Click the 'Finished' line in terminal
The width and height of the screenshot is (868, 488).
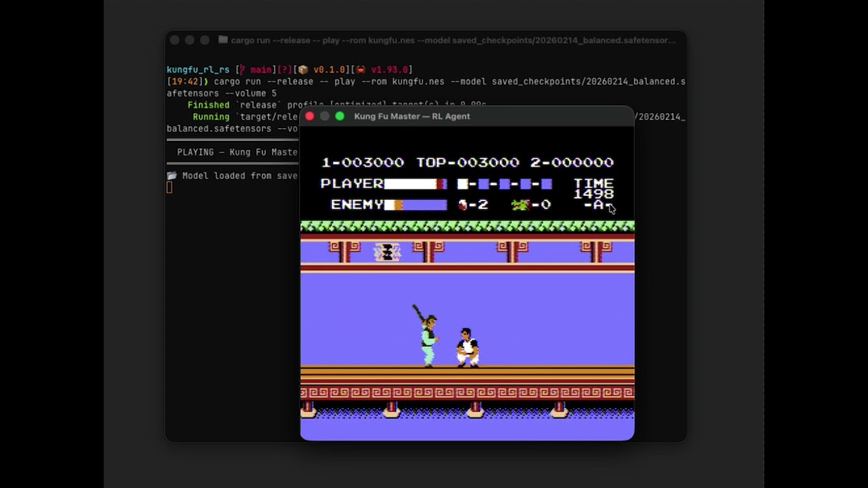coord(337,105)
